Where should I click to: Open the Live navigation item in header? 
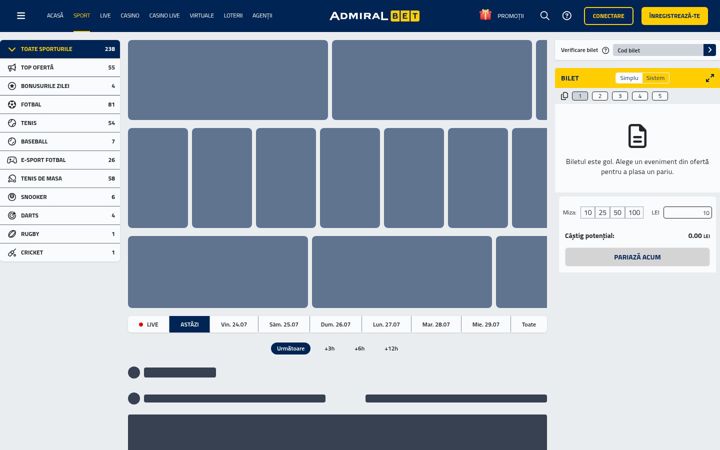(x=105, y=16)
